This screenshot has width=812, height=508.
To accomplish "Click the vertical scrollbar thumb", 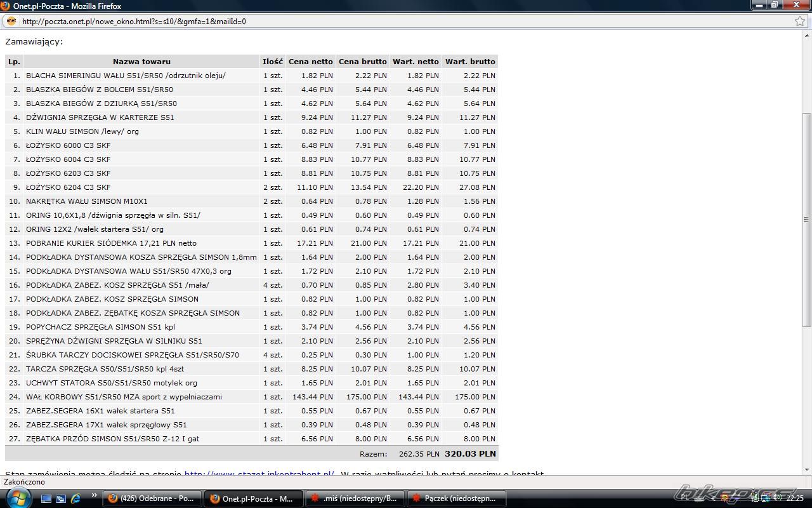I will coord(806,219).
